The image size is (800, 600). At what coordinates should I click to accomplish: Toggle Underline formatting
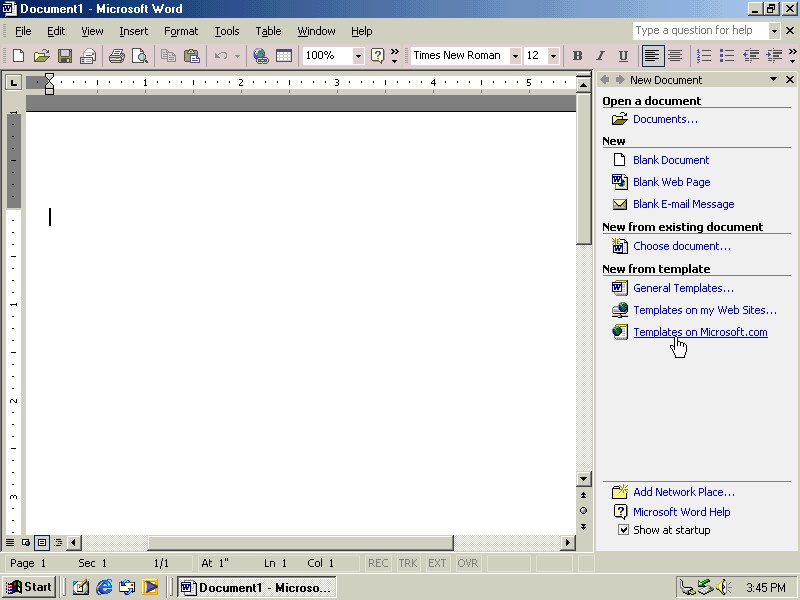point(623,56)
